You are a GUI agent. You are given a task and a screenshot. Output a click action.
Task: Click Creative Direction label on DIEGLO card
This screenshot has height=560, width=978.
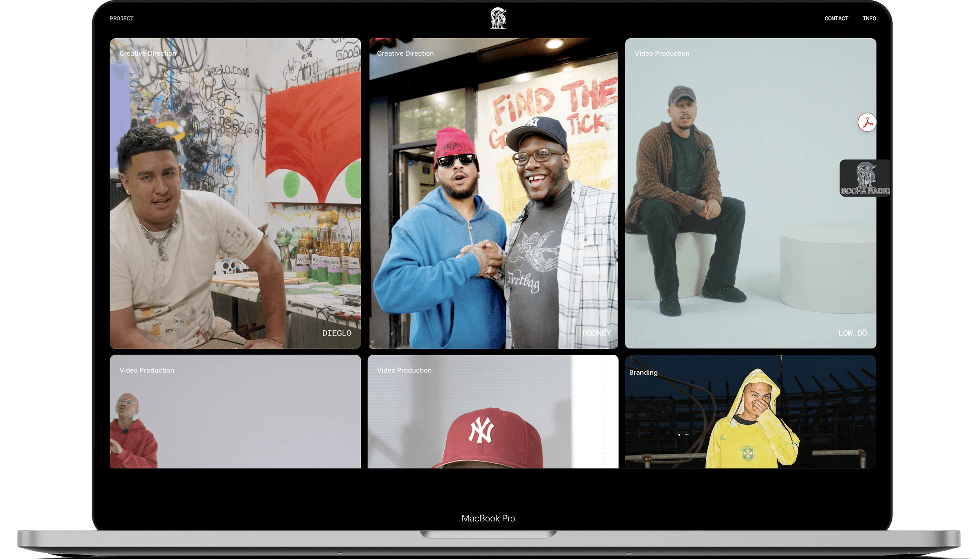147,53
